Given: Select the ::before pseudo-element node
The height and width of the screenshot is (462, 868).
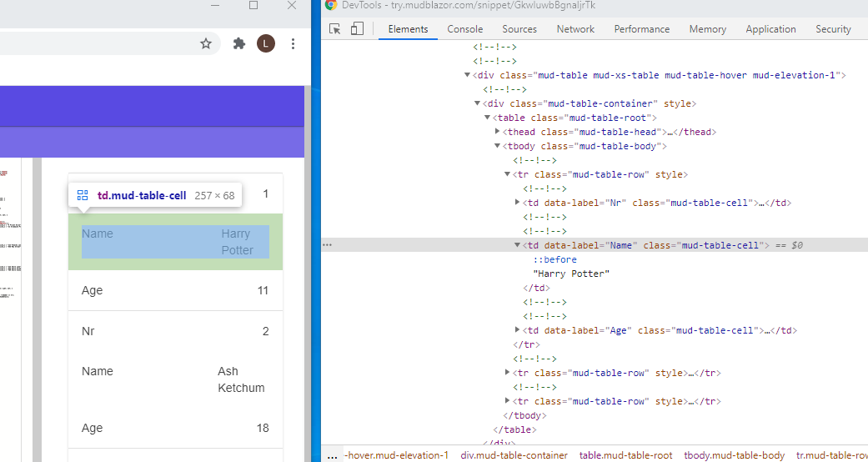Looking at the screenshot, I should [x=554, y=259].
